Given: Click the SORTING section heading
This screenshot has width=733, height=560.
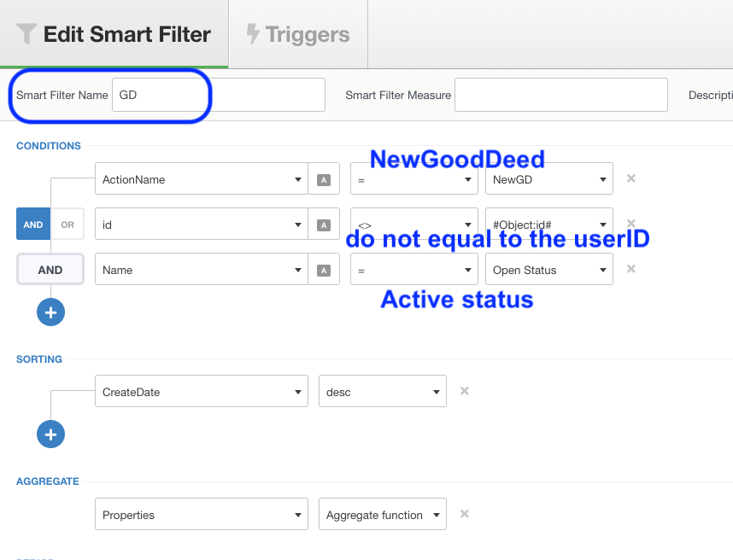Looking at the screenshot, I should [39, 359].
